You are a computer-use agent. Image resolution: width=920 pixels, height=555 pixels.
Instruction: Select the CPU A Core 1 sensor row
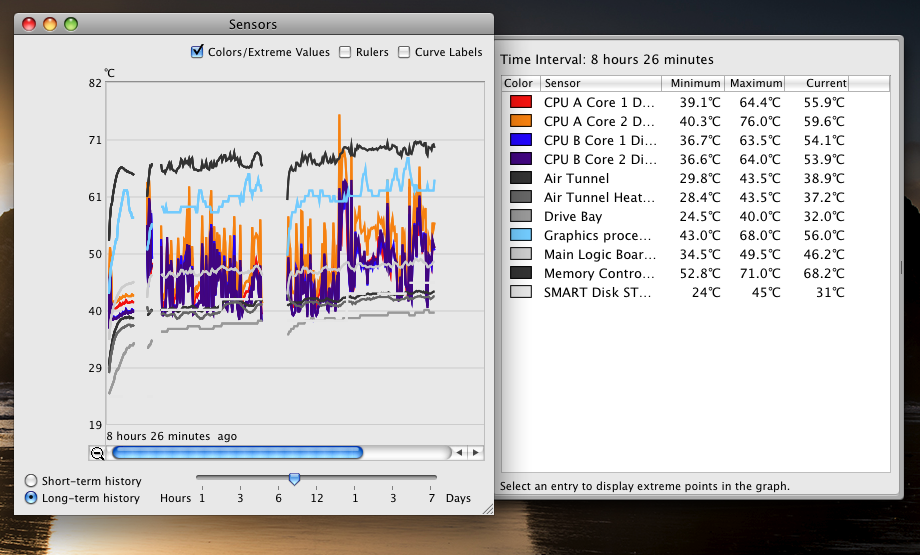(695, 102)
